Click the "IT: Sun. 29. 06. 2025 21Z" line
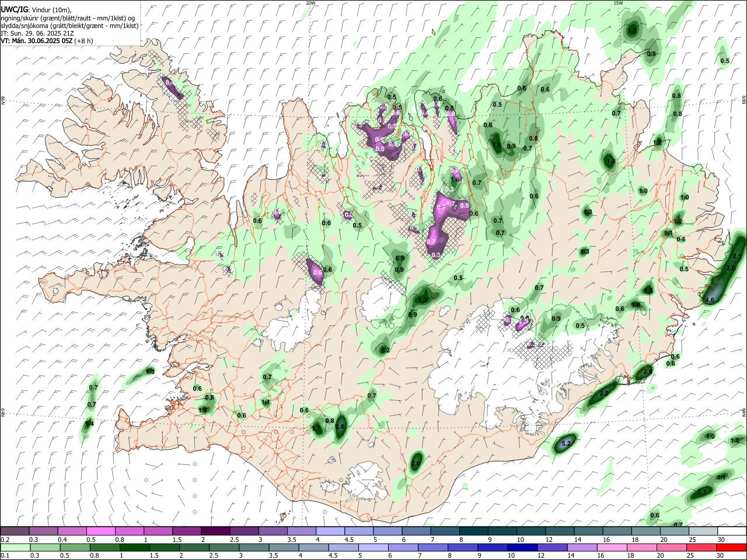 tap(37, 33)
